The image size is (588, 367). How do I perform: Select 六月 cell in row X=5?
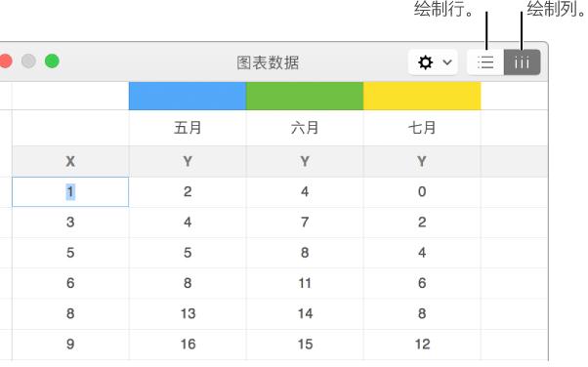pyautogui.click(x=305, y=253)
